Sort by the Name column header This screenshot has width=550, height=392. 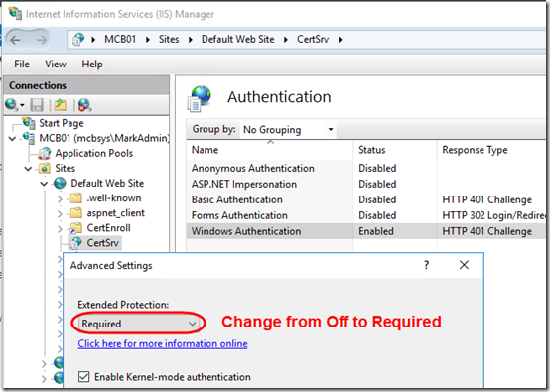[269, 150]
